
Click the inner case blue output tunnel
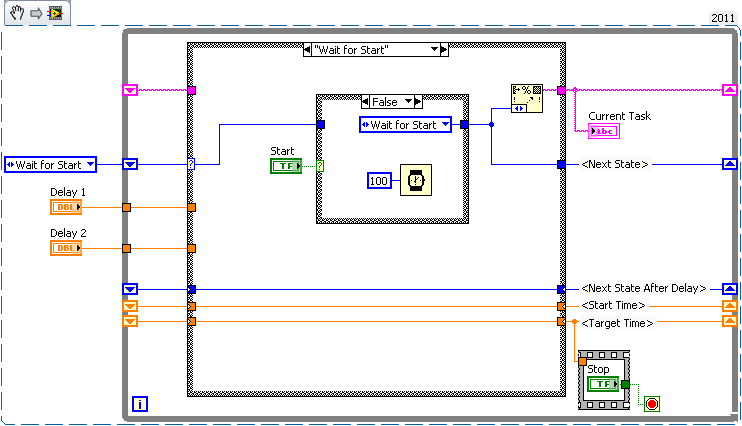(464, 124)
